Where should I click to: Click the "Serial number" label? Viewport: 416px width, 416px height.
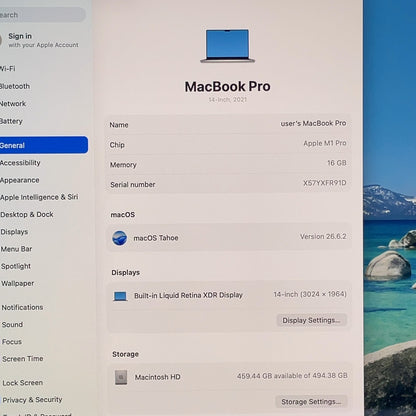[133, 185]
